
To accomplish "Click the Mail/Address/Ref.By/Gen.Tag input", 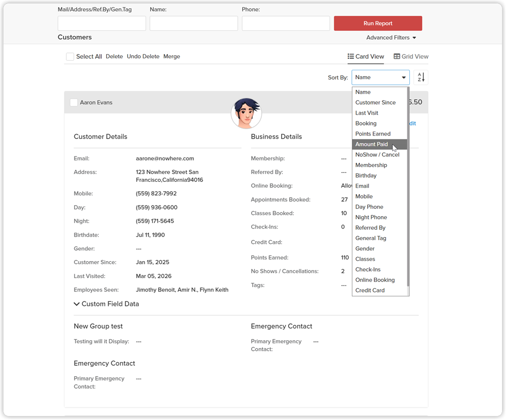I will click(x=102, y=23).
